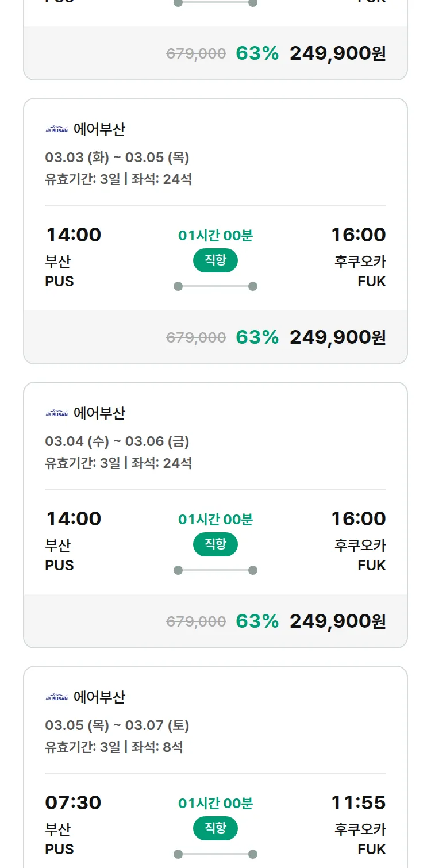Click crossed-out 679,000 price in topmost card
This screenshot has height=868, width=431.
pyautogui.click(x=196, y=54)
